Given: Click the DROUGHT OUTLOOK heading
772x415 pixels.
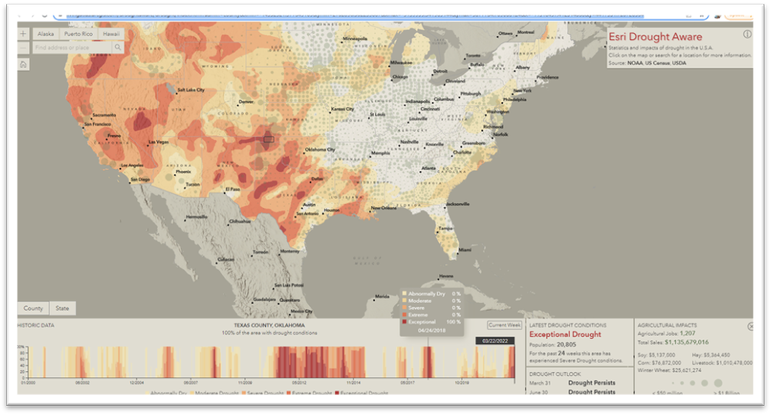Looking at the screenshot, I should (555, 374).
